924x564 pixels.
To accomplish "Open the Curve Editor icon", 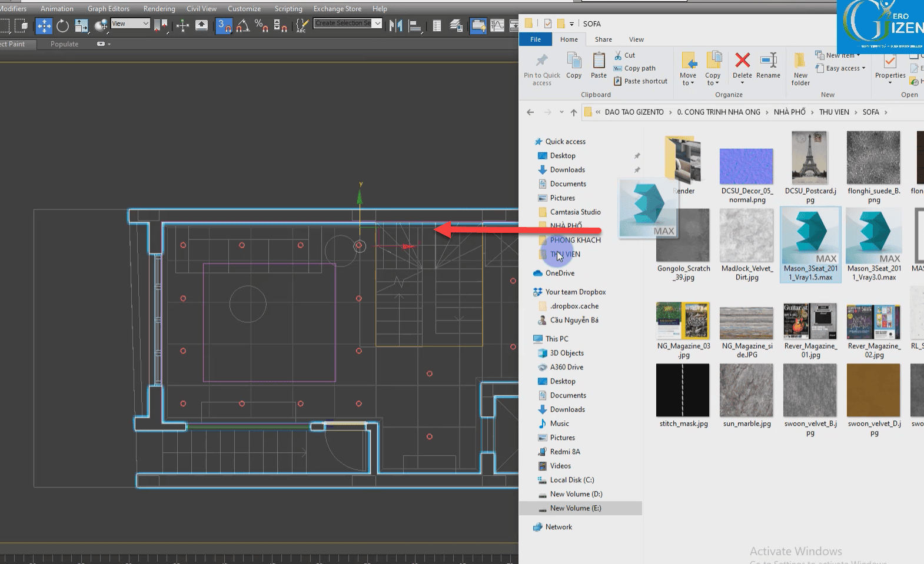I will point(497,25).
